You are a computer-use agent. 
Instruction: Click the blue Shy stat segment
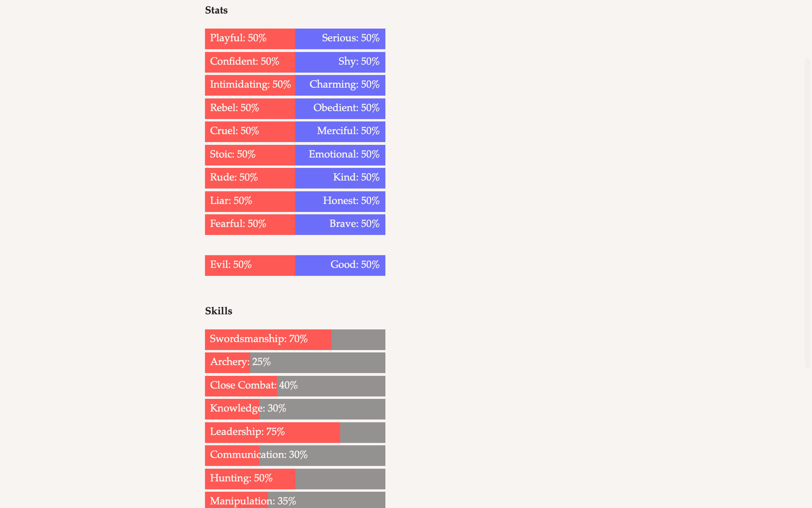pyautogui.click(x=340, y=62)
